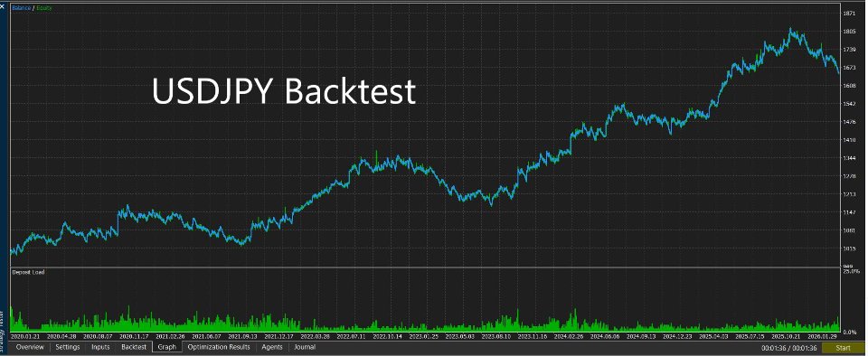Image resolution: width=868 pixels, height=356 pixels.
Task: Click the 1213 axis value
Action: click(850, 194)
